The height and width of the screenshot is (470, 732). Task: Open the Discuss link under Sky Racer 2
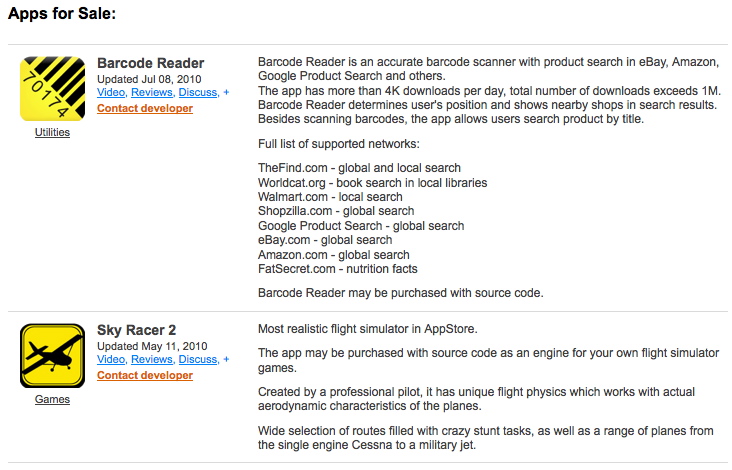pyautogui.click(x=198, y=359)
